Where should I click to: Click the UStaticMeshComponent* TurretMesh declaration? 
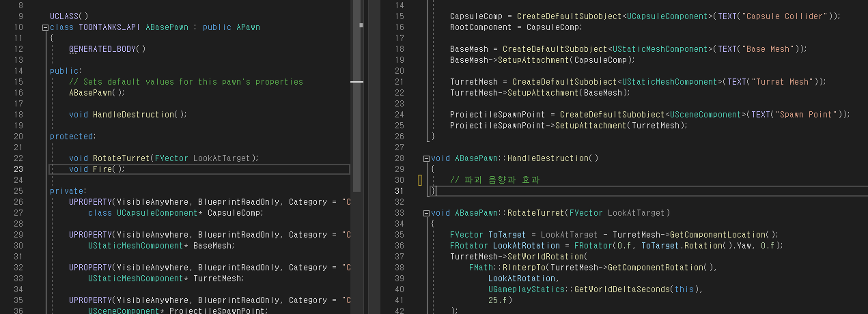(x=166, y=279)
